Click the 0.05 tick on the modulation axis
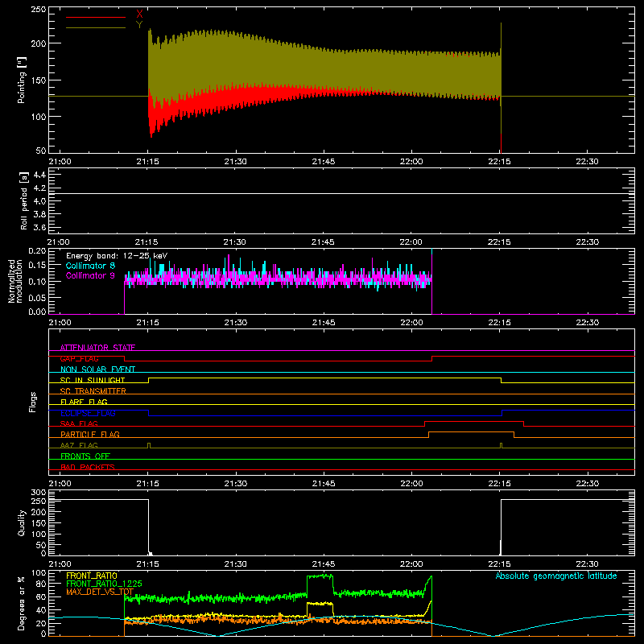This screenshot has width=644, height=644. tap(37, 297)
